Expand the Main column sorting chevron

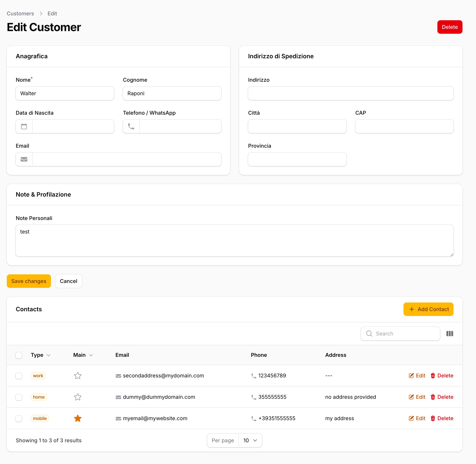91,355
